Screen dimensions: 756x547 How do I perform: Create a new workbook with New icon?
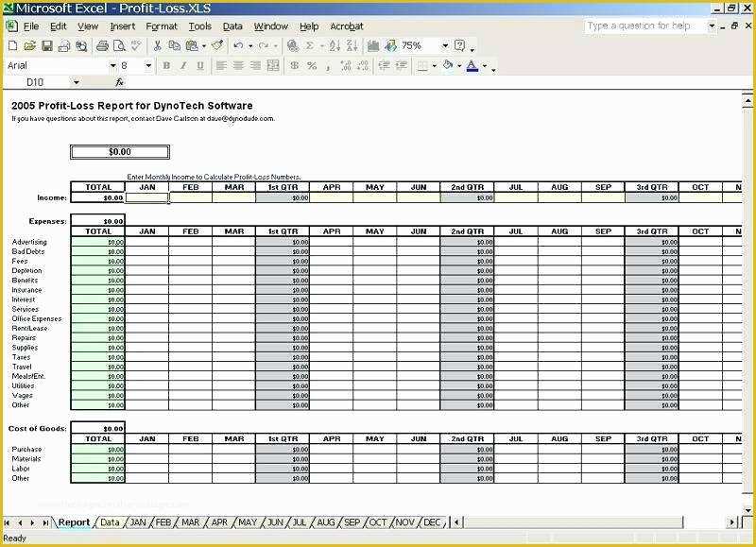tap(13, 45)
